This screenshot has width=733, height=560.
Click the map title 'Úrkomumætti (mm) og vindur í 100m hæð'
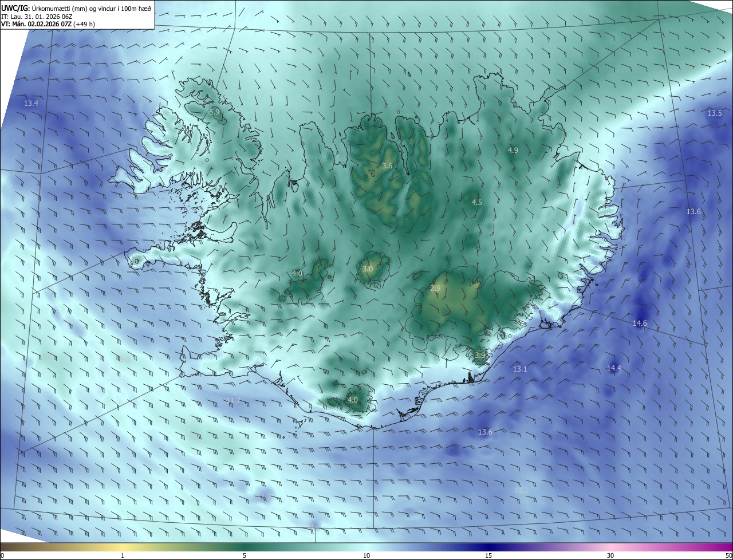(x=92, y=7)
